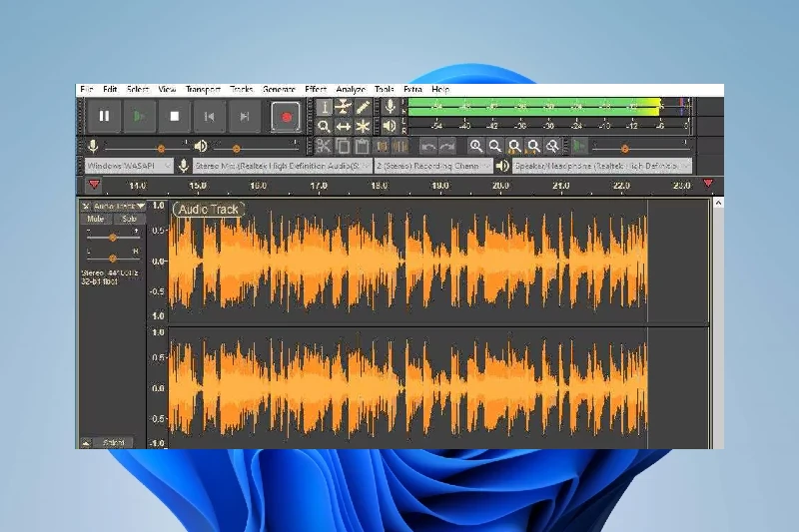Stop the audio with the Stop button

pyautogui.click(x=174, y=116)
